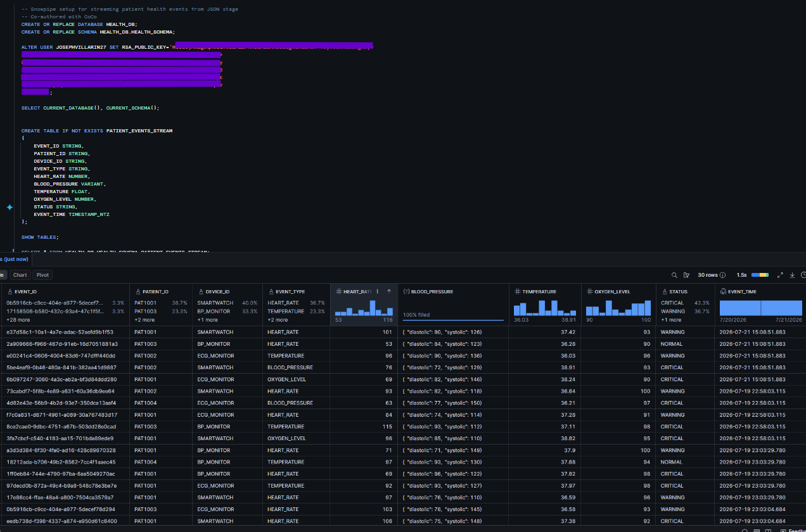806x532 pixels.
Task: Click the EVENT_TIME date range histogram
Action: (x=760, y=308)
